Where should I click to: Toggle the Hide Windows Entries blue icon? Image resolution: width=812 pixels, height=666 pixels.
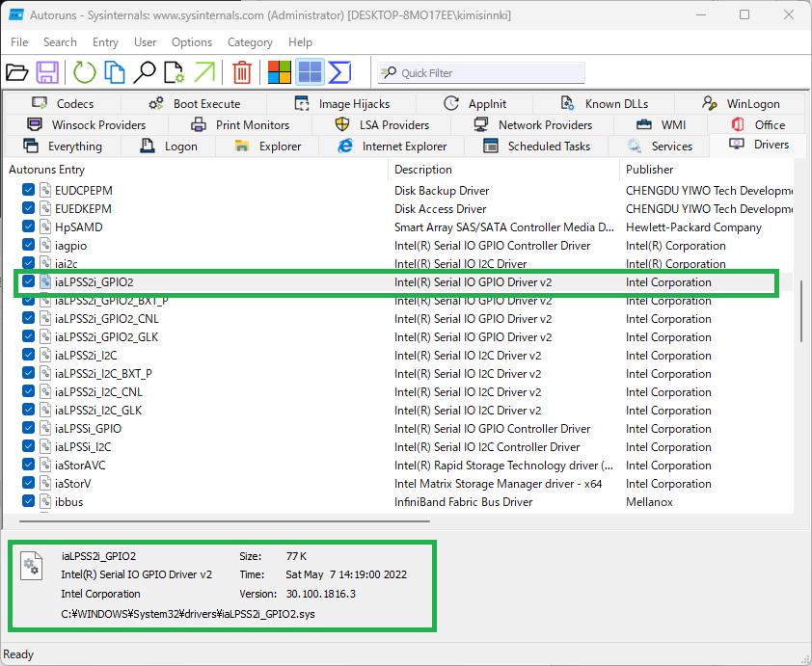click(x=311, y=72)
